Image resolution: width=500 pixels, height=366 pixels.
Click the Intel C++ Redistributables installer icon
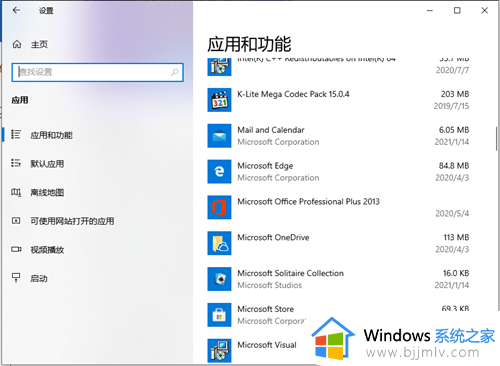pos(219,67)
